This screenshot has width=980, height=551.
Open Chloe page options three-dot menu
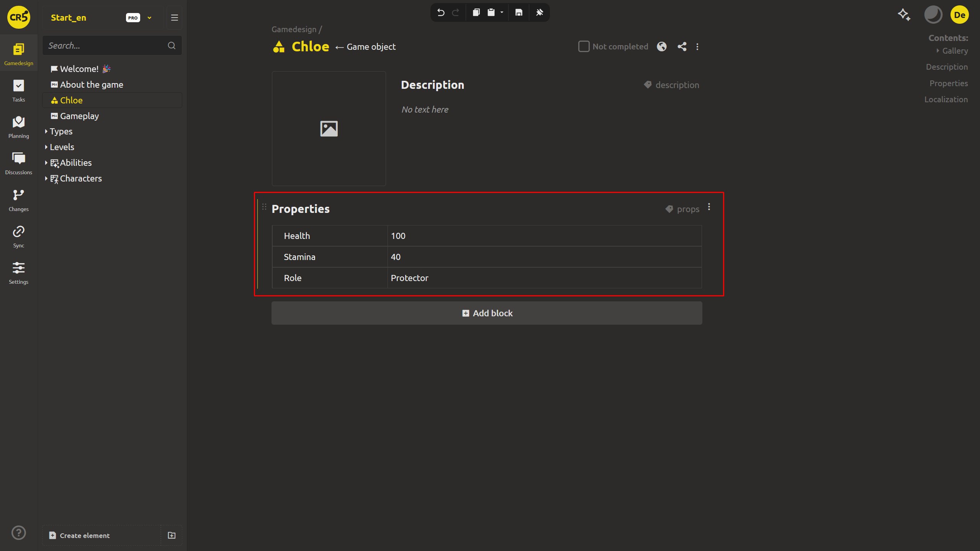click(x=697, y=47)
